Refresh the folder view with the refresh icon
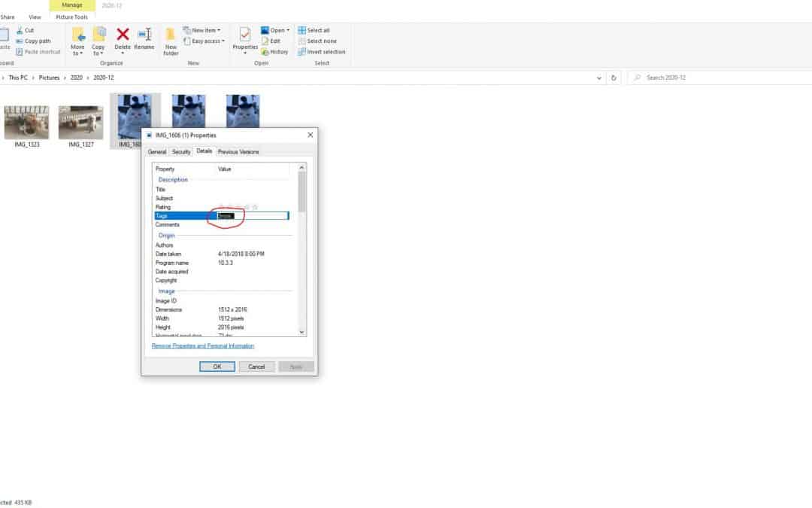 click(x=614, y=78)
